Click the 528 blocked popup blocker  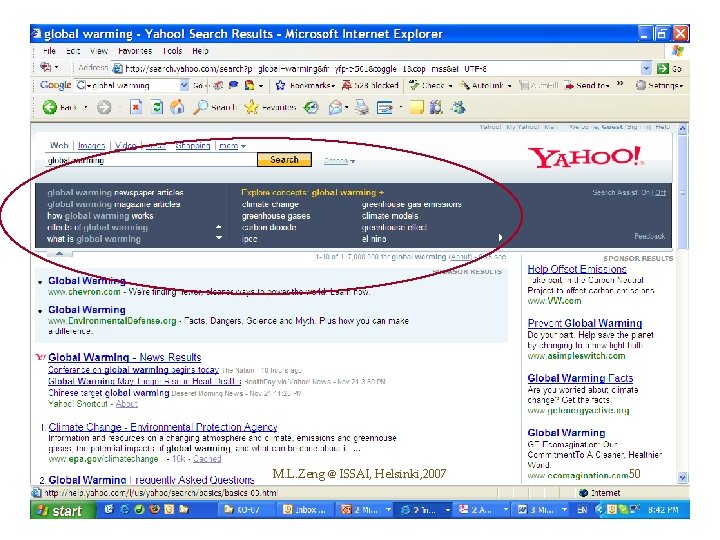(370, 85)
